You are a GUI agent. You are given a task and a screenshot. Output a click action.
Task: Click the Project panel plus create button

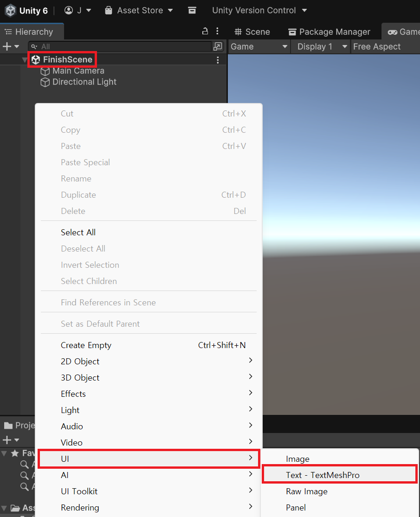tap(11, 440)
